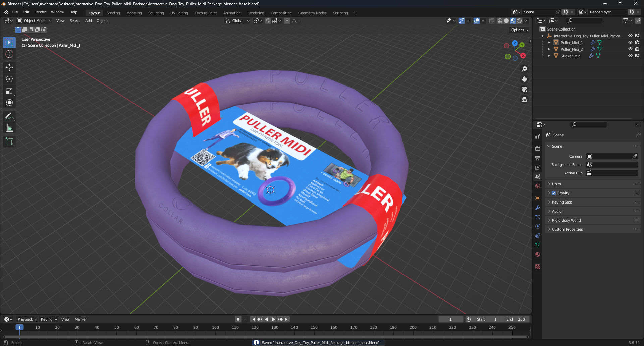Toggle camera view icon
The image size is (644, 346).
pyautogui.click(x=524, y=89)
